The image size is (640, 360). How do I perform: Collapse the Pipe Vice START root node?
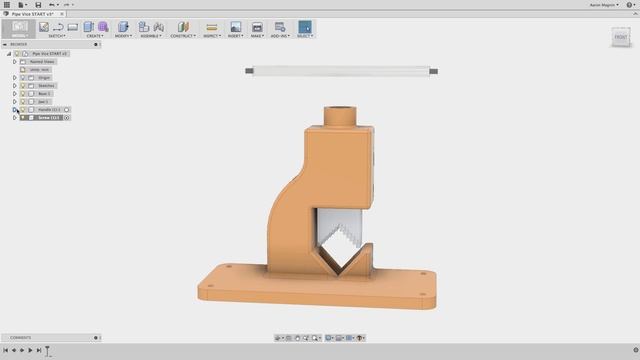[9, 53]
